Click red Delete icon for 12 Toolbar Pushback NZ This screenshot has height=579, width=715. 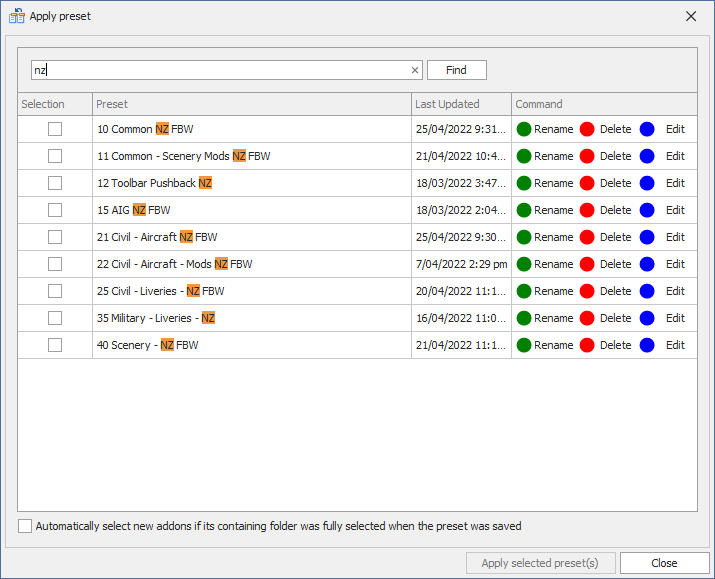coord(587,183)
